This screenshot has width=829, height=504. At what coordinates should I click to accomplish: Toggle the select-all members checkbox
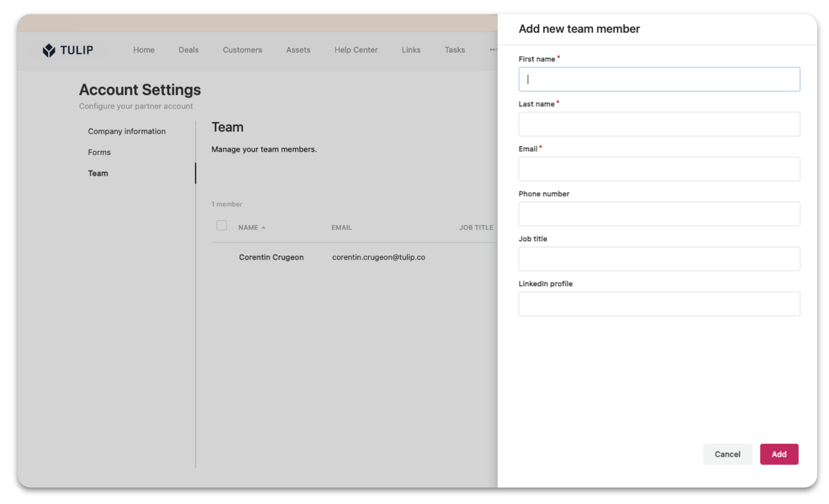(x=222, y=226)
